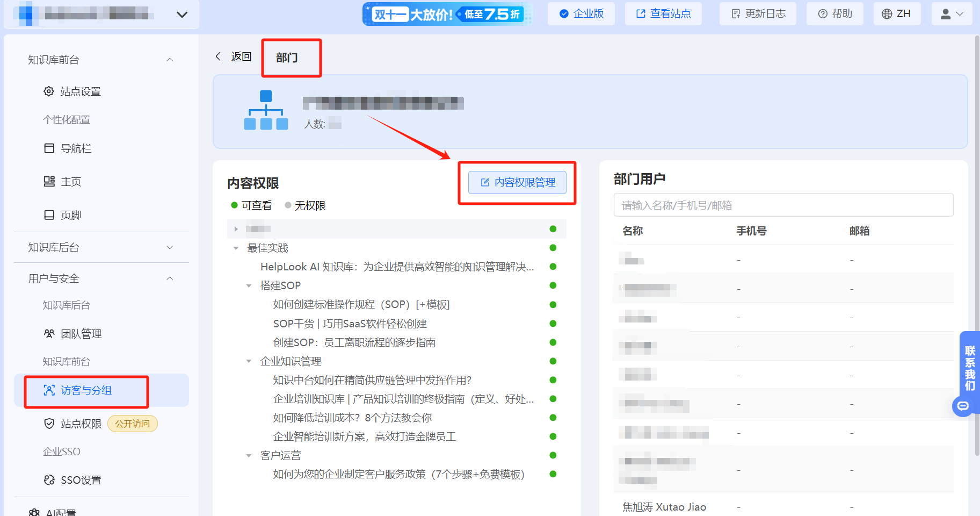Open the workspace selector dropdown chevron

point(182,15)
